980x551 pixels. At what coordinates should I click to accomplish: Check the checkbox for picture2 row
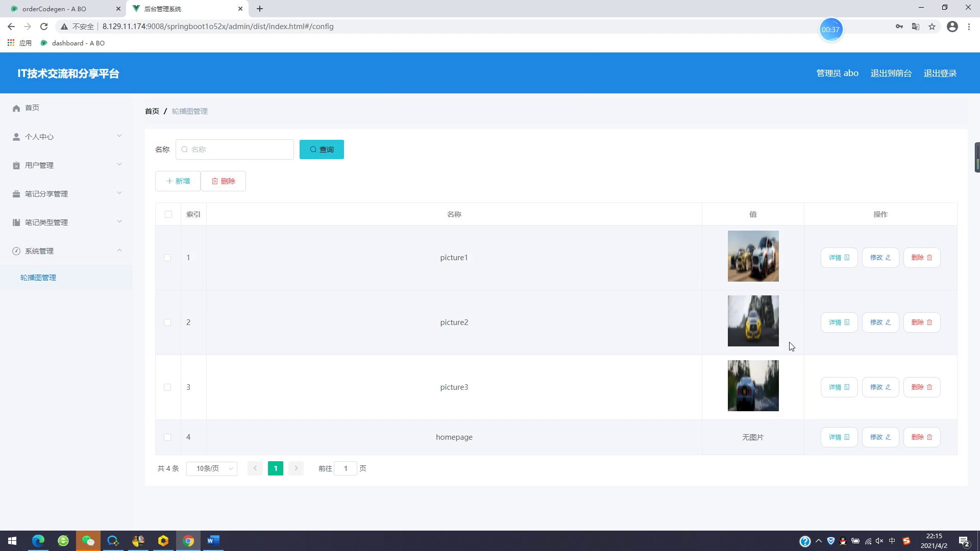(x=167, y=322)
